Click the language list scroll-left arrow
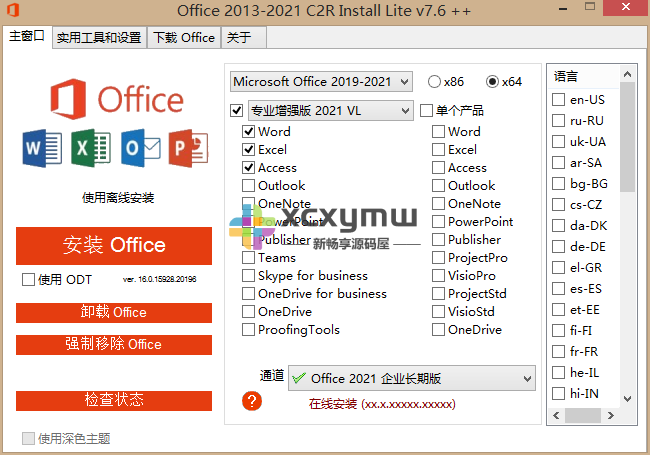The image size is (650, 455). coord(557,415)
